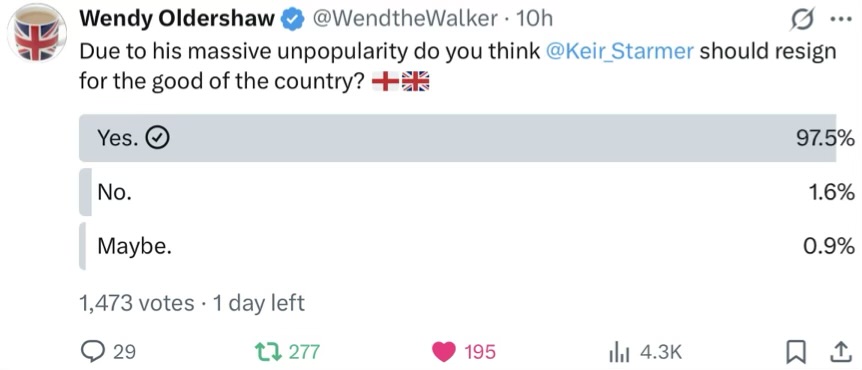This screenshot has height=370, width=862.
Task: Open the Union Jack mug avatar
Action: tap(37, 34)
